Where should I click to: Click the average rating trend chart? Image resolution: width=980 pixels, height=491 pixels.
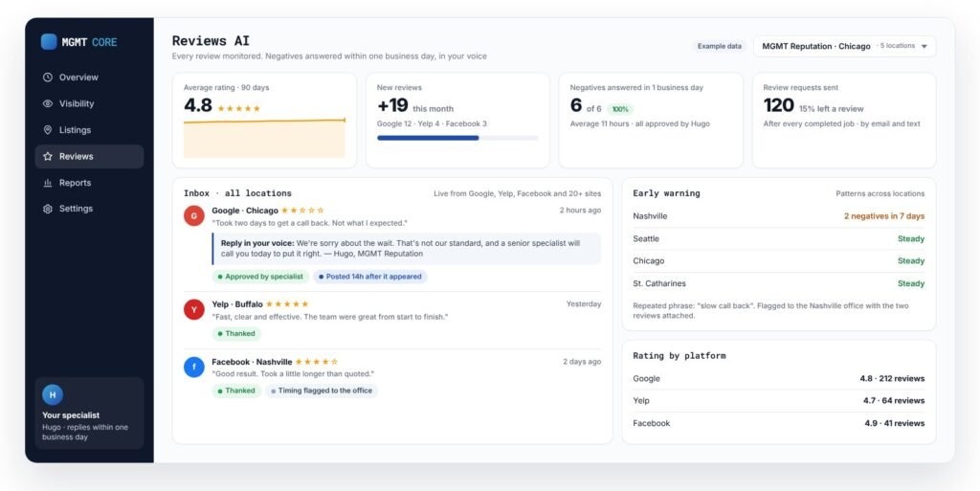(x=264, y=138)
